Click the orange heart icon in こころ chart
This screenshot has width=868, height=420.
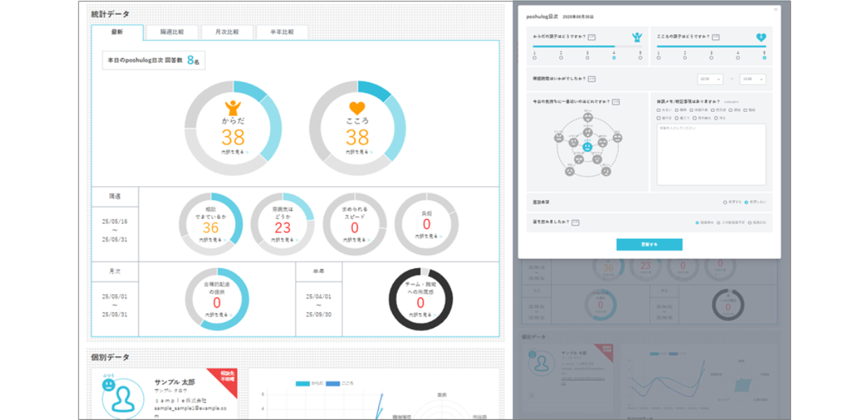point(357,108)
